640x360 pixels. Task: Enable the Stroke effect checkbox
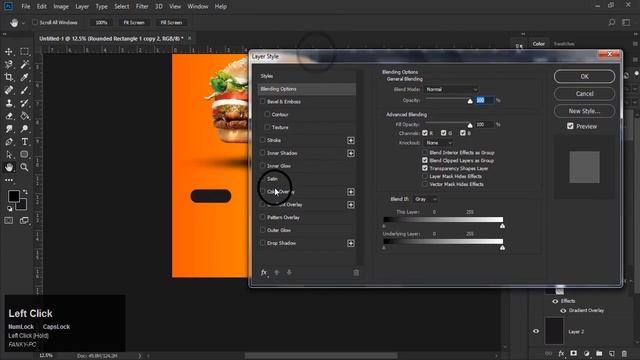262,140
